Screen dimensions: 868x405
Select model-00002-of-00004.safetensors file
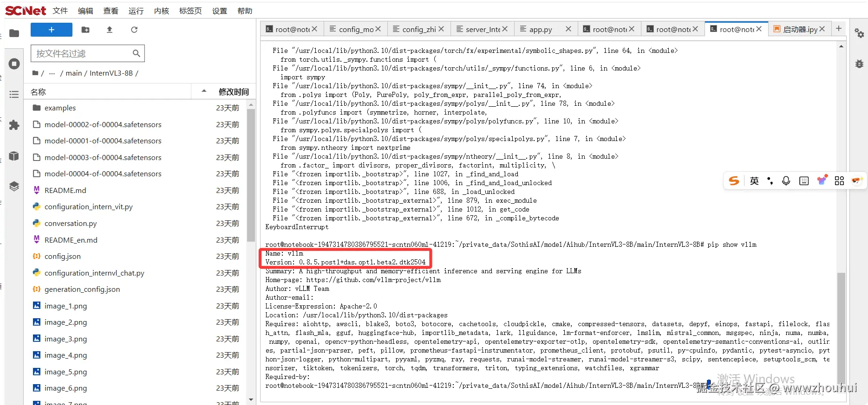136,124
